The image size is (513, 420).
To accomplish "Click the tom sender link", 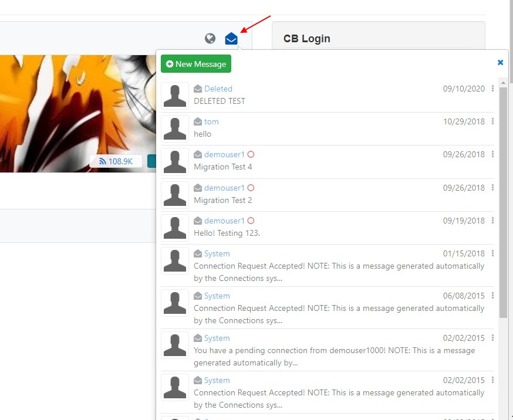I will pos(211,121).
